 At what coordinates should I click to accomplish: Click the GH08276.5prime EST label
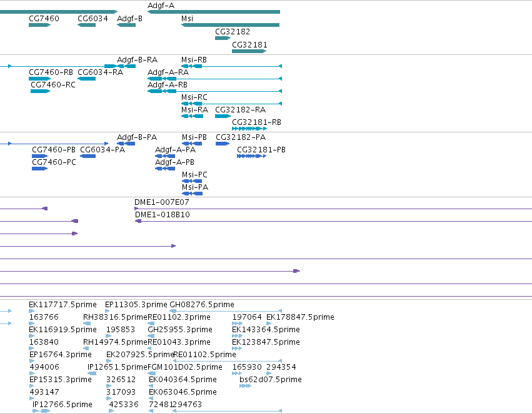202,305
